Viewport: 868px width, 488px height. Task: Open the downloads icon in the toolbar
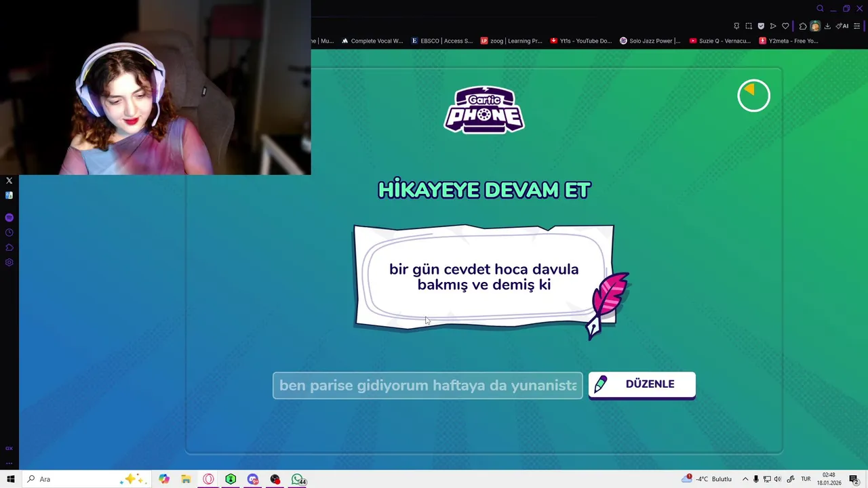pos(827,26)
